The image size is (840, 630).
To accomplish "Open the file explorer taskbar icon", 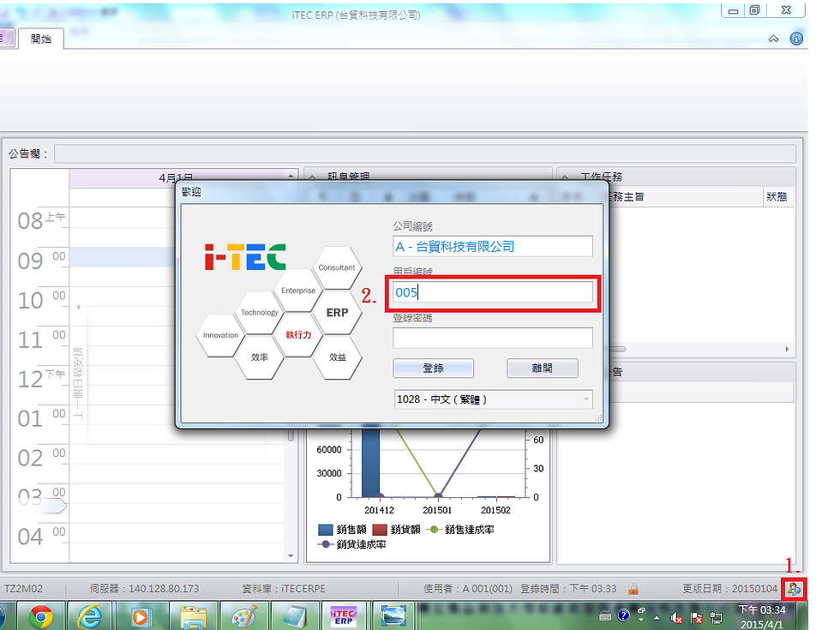I will click(193, 616).
